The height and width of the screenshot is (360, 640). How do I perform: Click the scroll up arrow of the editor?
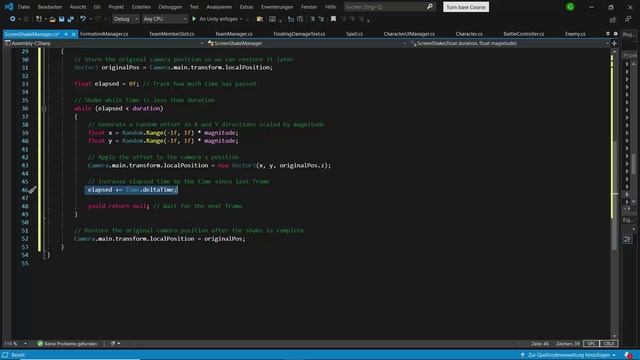point(614,51)
